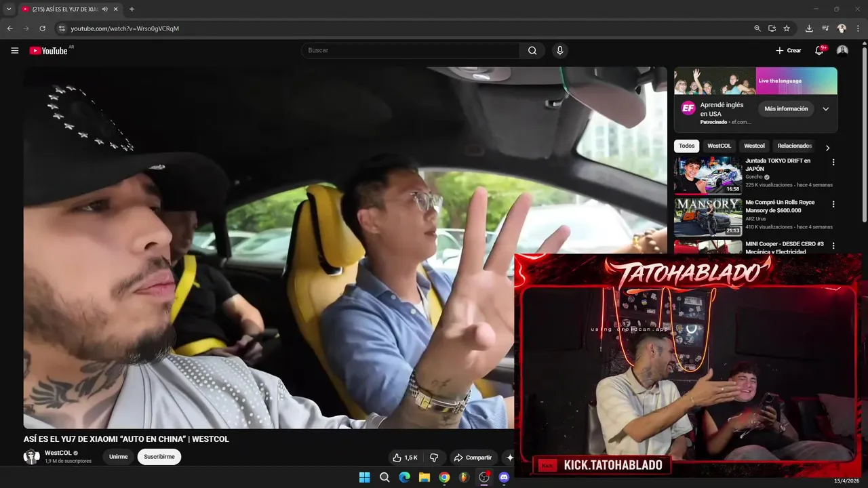This screenshot has width=868, height=488.
Task: Mute the tab via its speaker icon
Action: 105,9
